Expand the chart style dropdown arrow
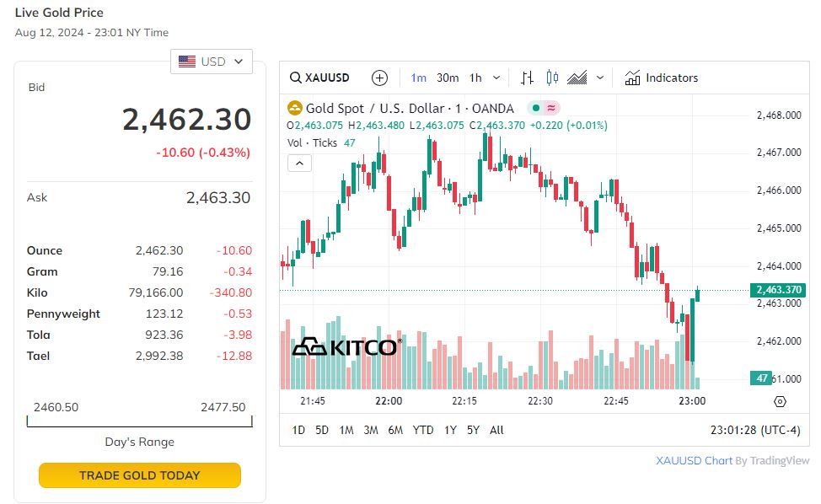 coord(600,78)
